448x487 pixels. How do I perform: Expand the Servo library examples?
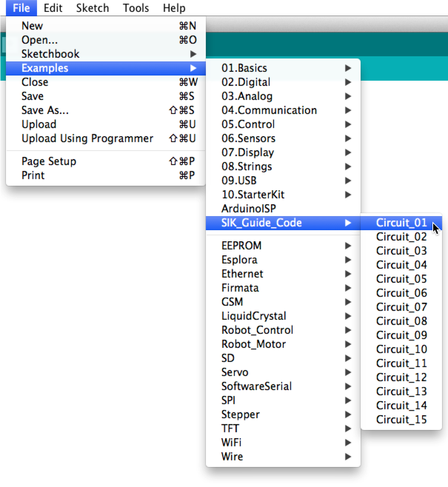pos(283,372)
